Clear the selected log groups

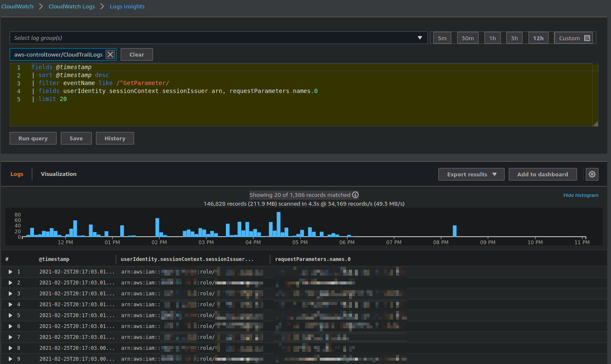[137, 54]
